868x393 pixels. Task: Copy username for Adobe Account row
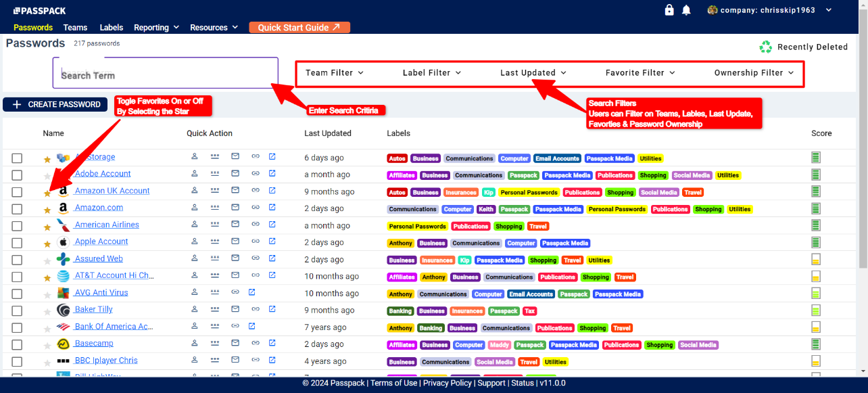[195, 173]
